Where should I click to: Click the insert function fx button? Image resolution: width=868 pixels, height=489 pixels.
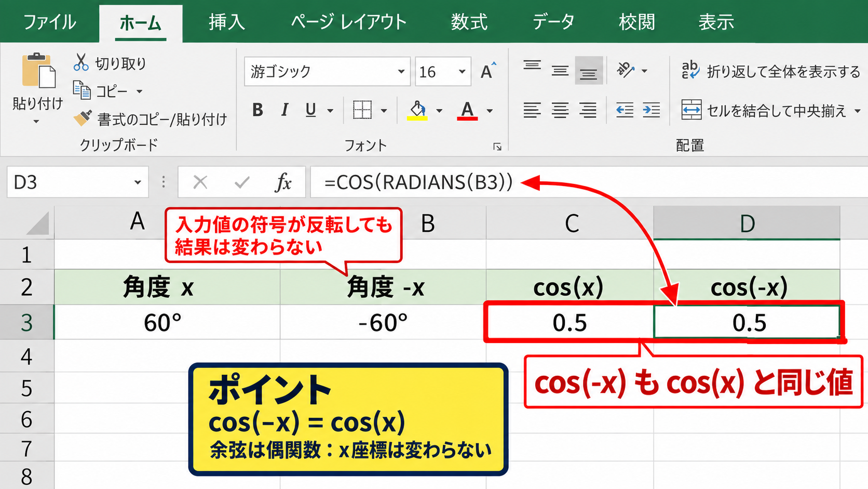(283, 182)
